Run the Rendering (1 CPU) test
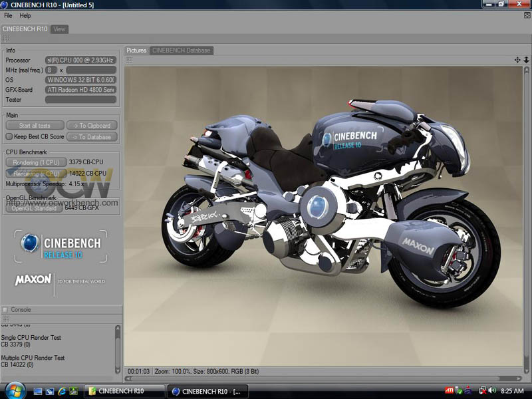This screenshot has height=399, width=532. tap(36, 162)
